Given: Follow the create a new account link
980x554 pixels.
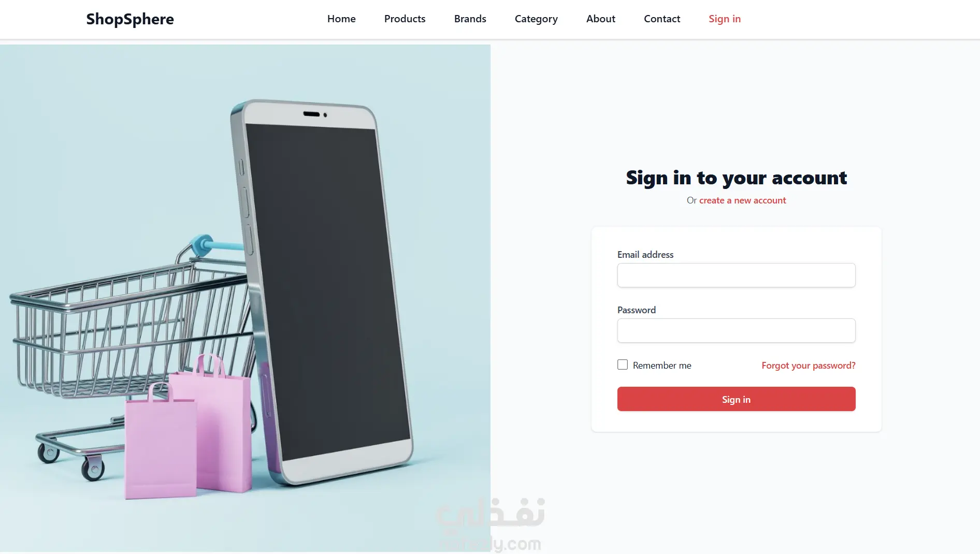Looking at the screenshot, I should [x=742, y=200].
